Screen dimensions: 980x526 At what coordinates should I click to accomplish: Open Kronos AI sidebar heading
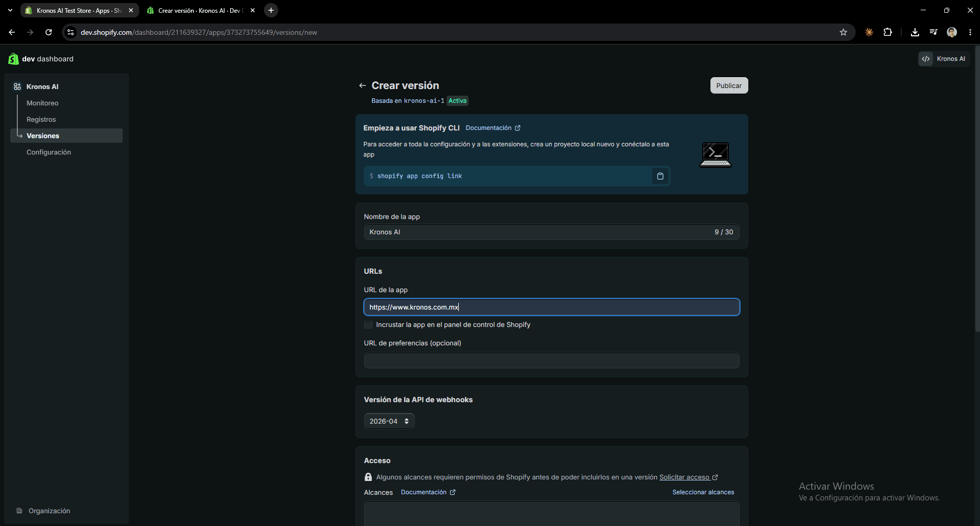click(x=42, y=86)
